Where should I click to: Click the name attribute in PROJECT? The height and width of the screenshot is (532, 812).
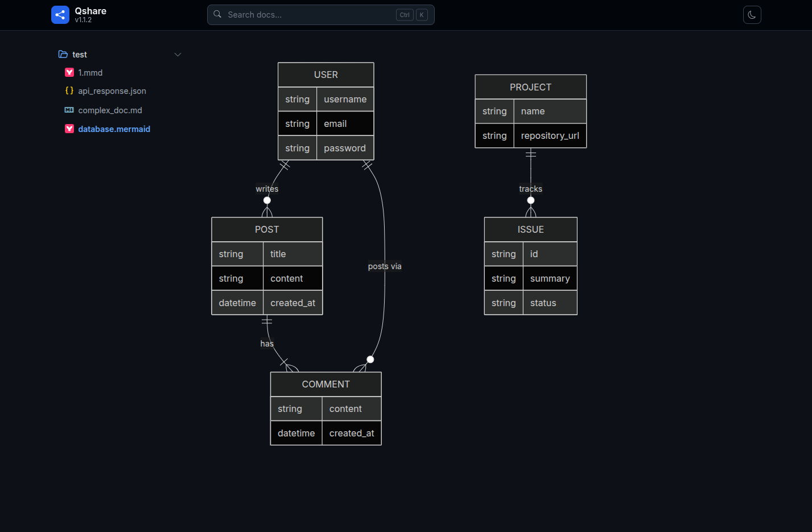click(550, 111)
